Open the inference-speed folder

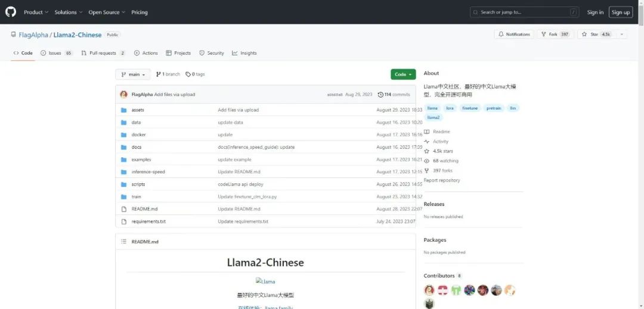(148, 171)
